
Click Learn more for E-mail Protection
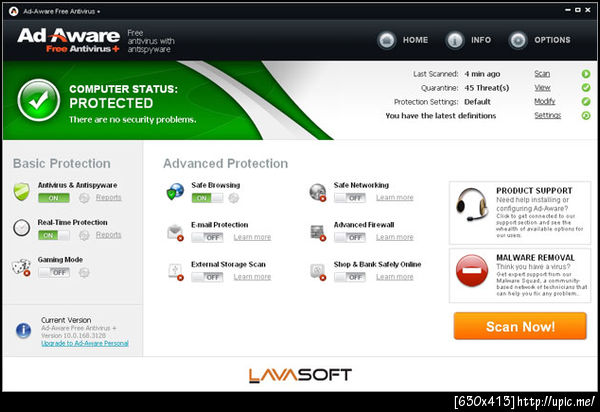[252, 237]
